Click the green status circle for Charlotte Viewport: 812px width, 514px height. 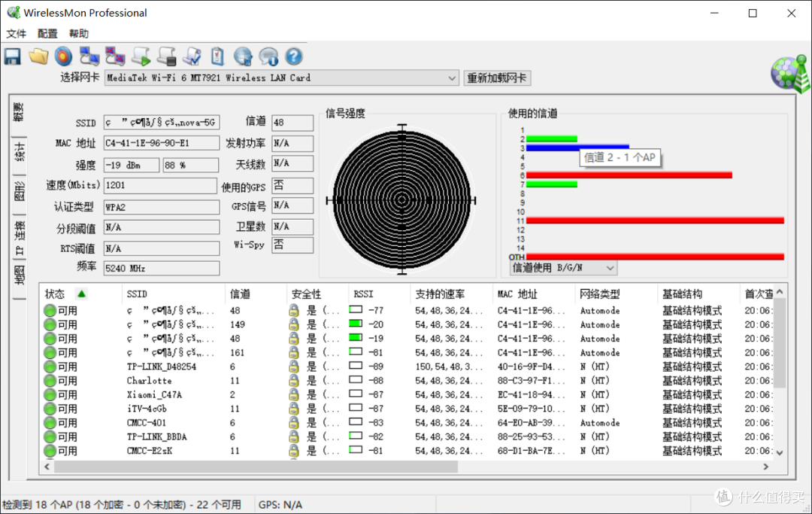(50, 381)
